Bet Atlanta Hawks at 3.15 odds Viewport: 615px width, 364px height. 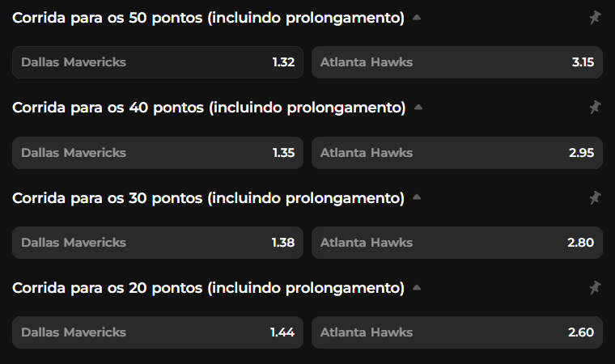[456, 62]
